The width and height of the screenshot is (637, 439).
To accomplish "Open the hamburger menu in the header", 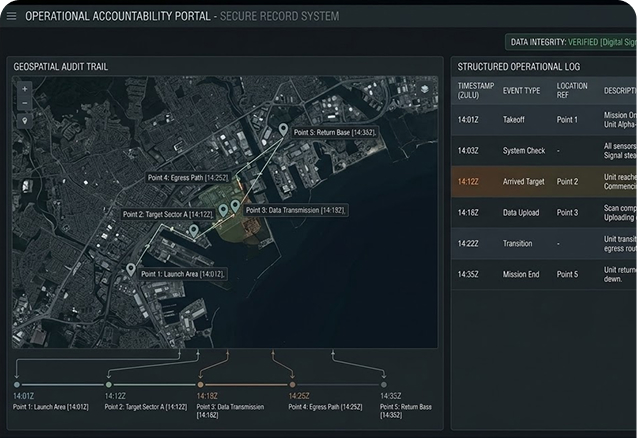I will [12, 16].
